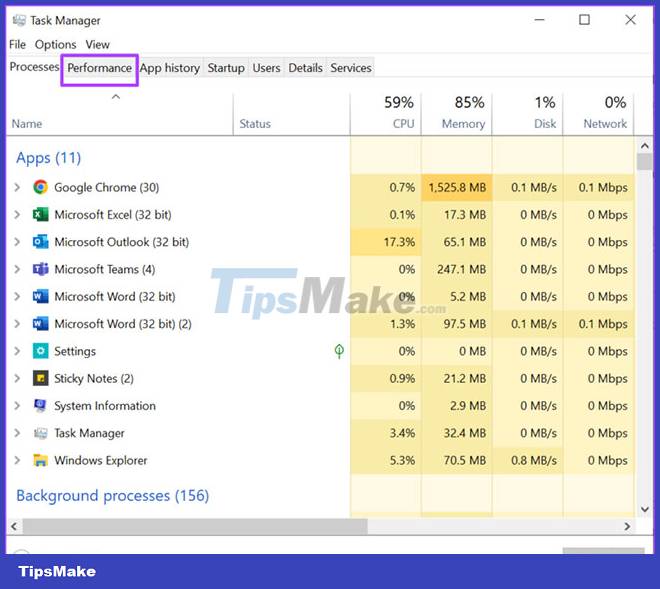The image size is (660, 589).
Task: Expand the Task Manager process row
Action: coord(17,433)
